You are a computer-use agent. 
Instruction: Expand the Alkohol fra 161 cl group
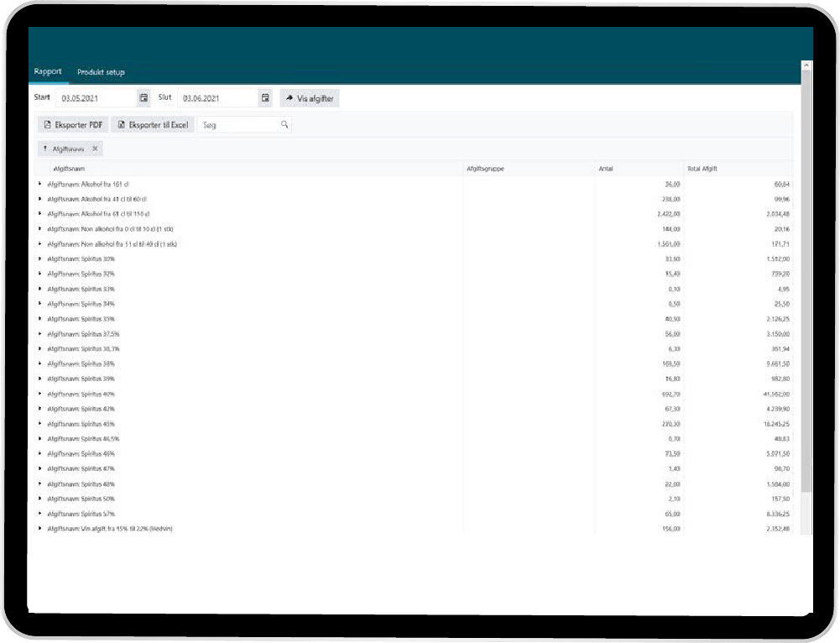tap(39, 184)
